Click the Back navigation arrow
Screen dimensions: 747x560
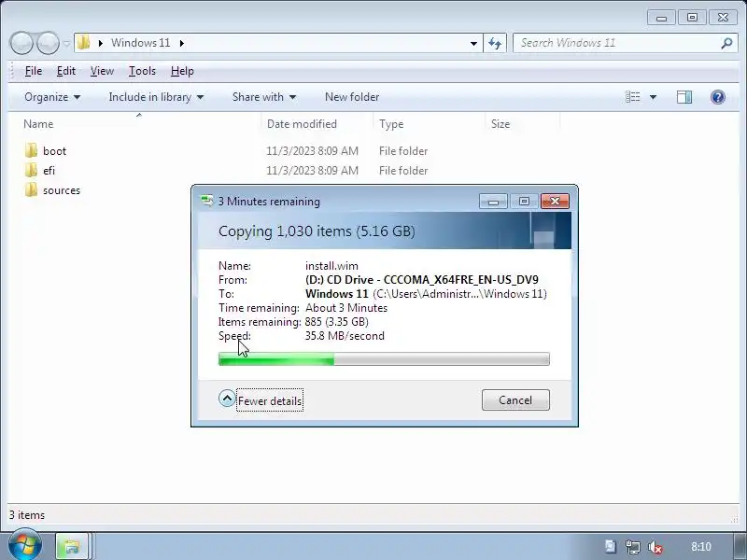(21, 43)
